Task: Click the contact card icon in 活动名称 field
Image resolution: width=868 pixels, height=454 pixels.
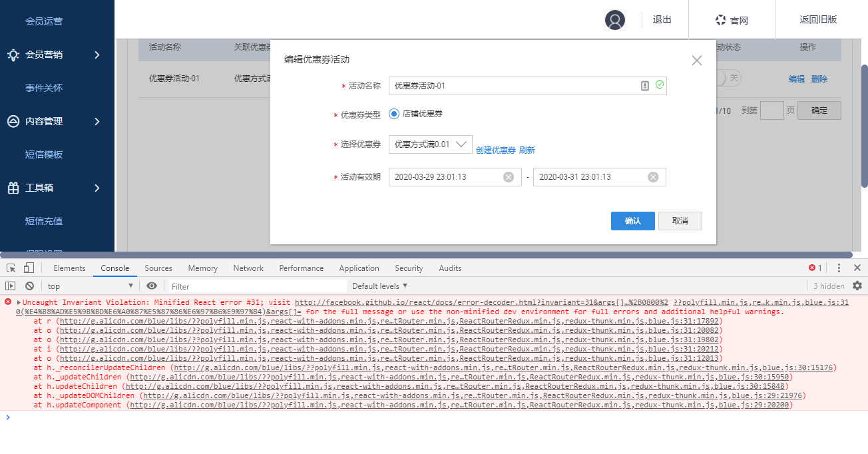Action: (645, 86)
